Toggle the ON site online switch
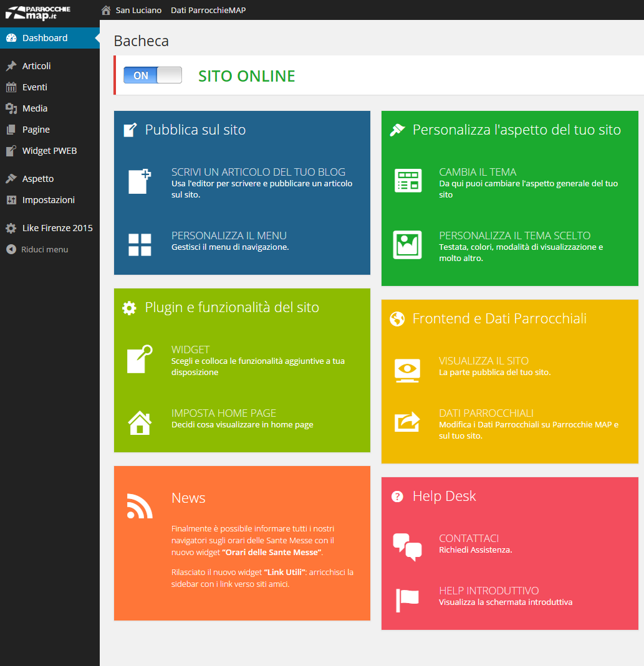Screen dimensions: 644x666 (x=153, y=75)
